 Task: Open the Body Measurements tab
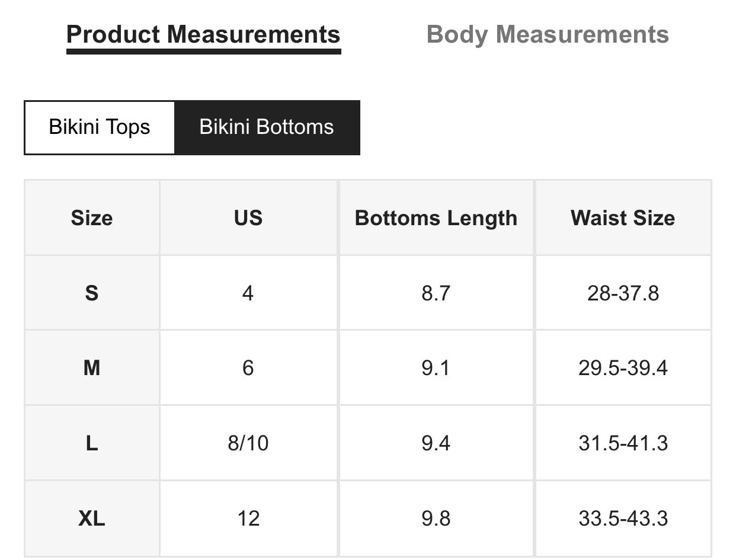tap(548, 34)
